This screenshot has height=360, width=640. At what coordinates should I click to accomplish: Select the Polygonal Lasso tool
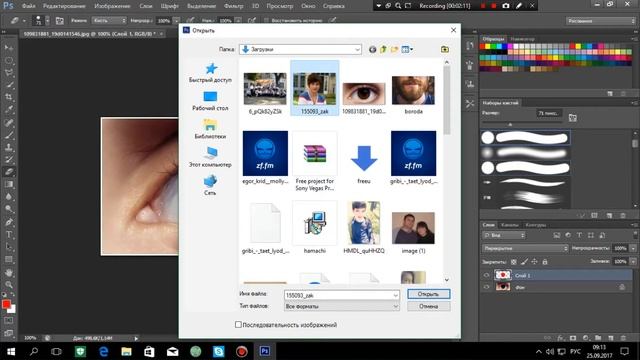click(x=9, y=73)
